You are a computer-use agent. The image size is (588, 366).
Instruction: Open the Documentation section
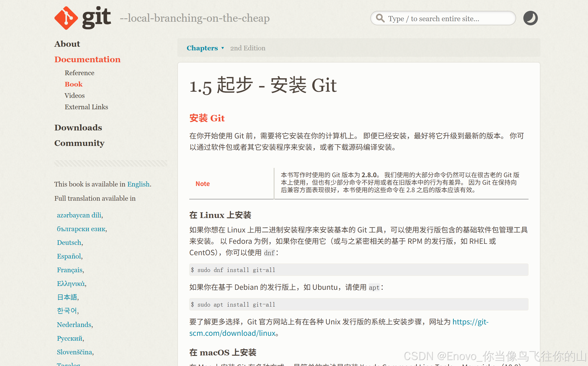pos(87,59)
